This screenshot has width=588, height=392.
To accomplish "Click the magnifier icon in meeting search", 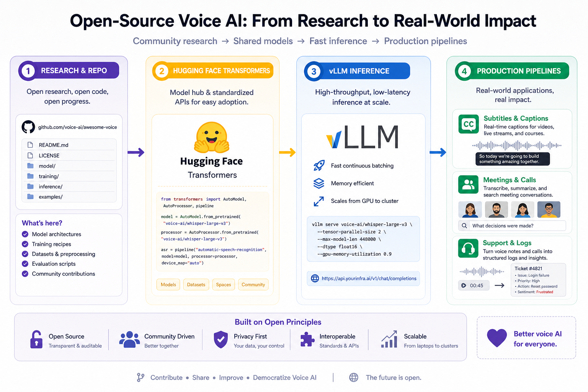I will click(464, 225).
